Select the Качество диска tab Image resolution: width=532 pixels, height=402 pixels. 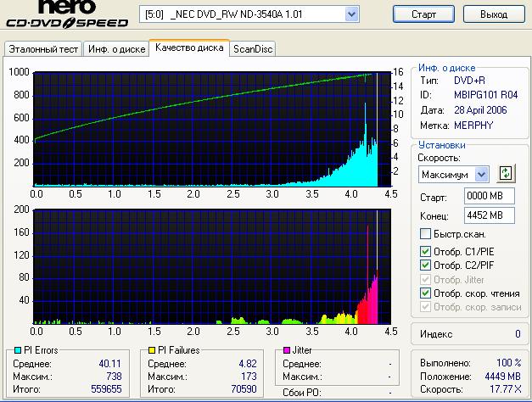point(189,48)
